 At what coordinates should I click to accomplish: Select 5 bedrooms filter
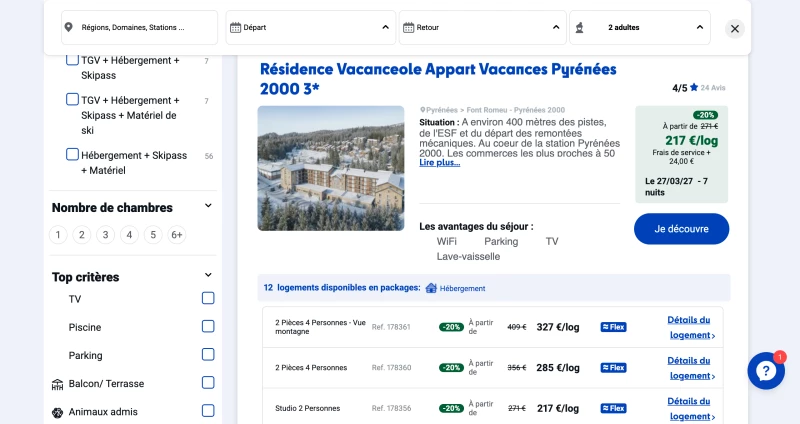point(153,235)
